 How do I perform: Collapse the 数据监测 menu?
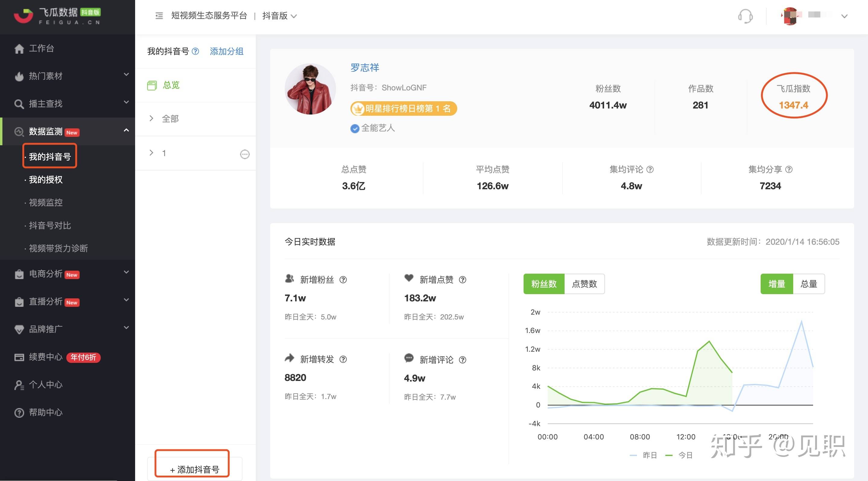pyautogui.click(x=126, y=130)
